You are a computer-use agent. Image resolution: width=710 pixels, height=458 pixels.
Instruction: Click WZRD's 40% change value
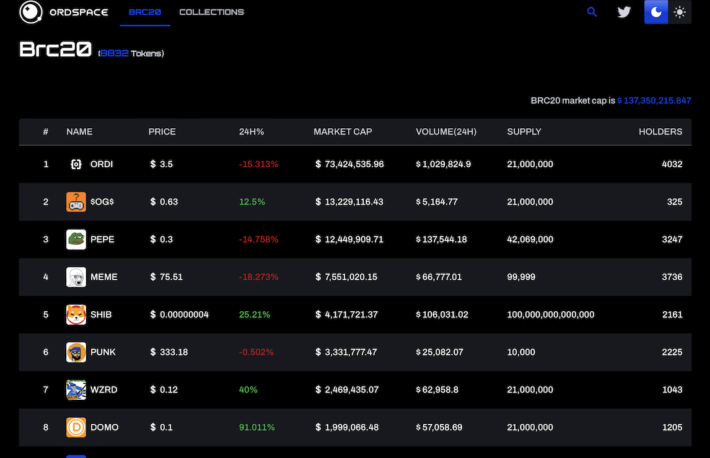click(x=248, y=390)
